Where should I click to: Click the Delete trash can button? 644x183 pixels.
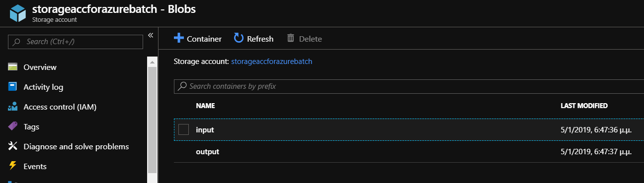[304, 38]
